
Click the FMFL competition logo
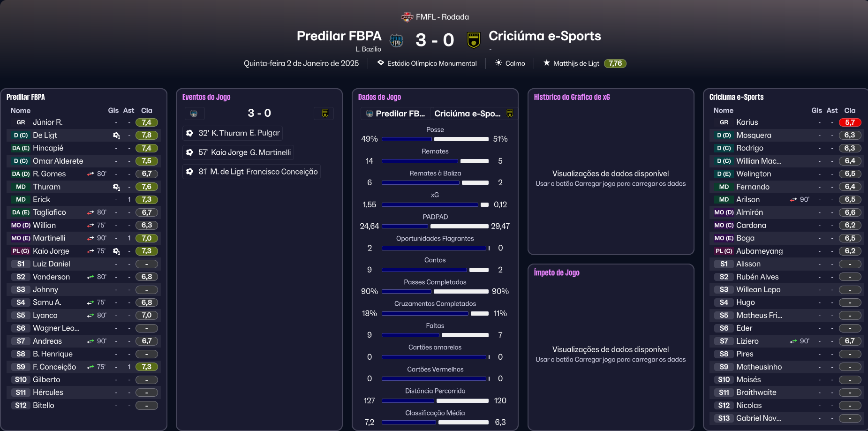[407, 17]
